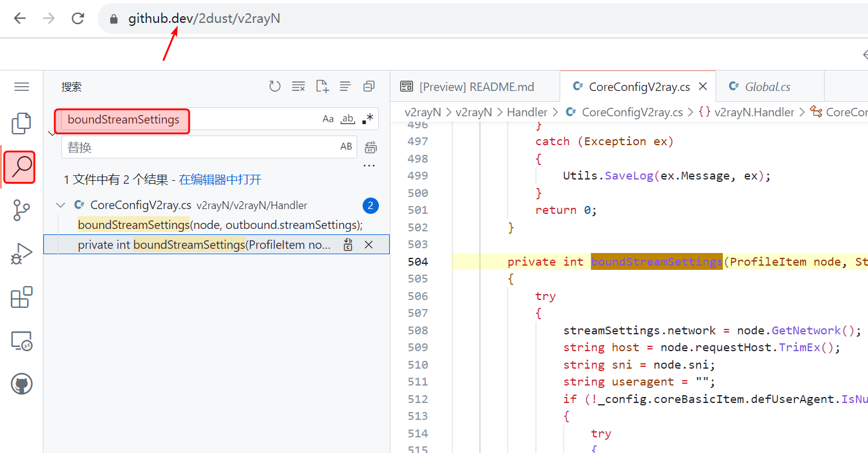Open the Extensions view
The image size is (868, 453).
coord(22,298)
